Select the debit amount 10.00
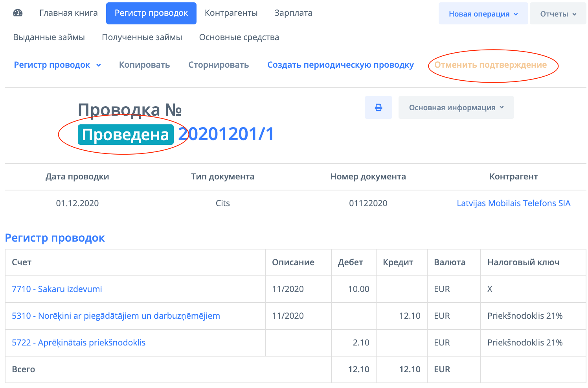The width and height of the screenshot is (588, 388). click(359, 289)
